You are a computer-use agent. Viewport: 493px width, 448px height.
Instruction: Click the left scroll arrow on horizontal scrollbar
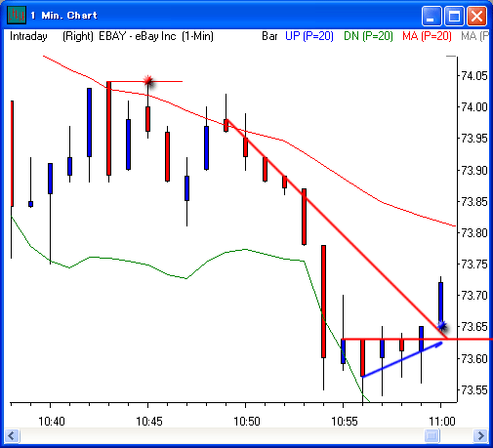click(12, 435)
